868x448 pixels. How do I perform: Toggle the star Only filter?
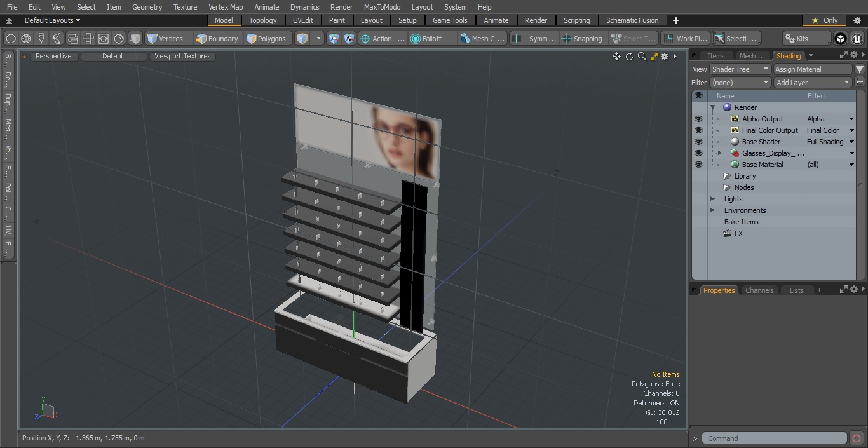coord(824,20)
